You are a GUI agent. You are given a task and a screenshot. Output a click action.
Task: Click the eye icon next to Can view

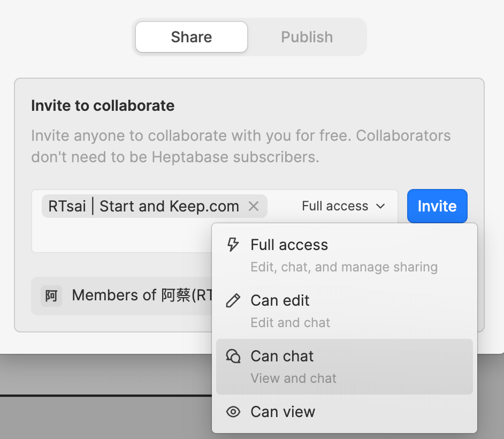232,412
